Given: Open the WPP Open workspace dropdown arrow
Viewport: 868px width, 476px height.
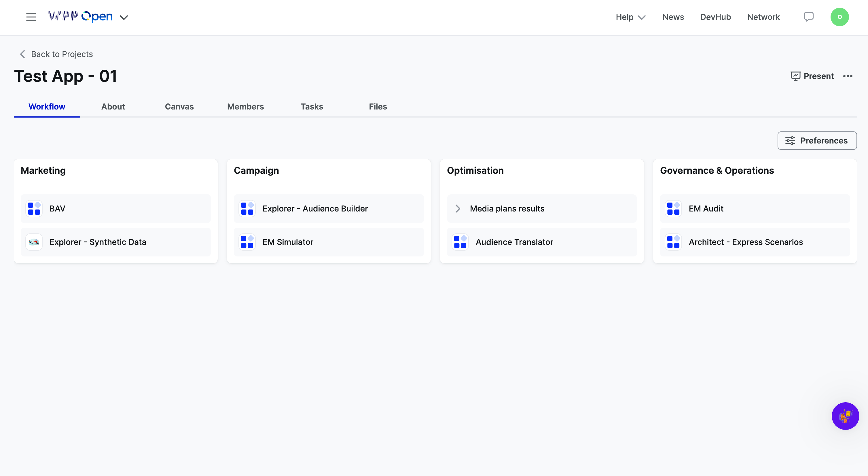Looking at the screenshot, I should point(124,18).
